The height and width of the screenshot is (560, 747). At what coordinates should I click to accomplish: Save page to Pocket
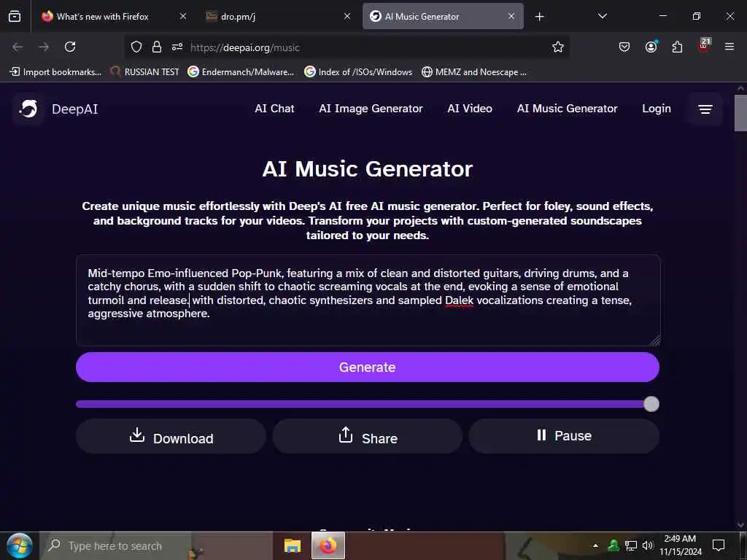(624, 47)
